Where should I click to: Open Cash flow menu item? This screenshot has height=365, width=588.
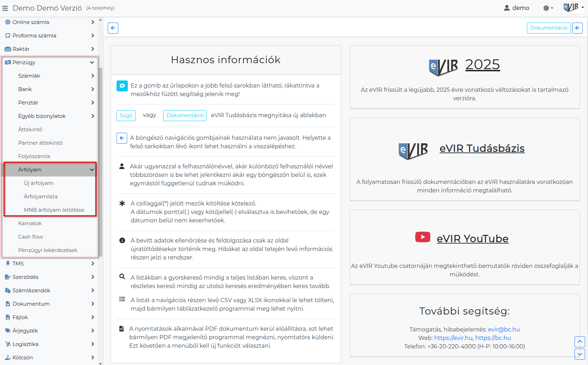click(31, 237)
